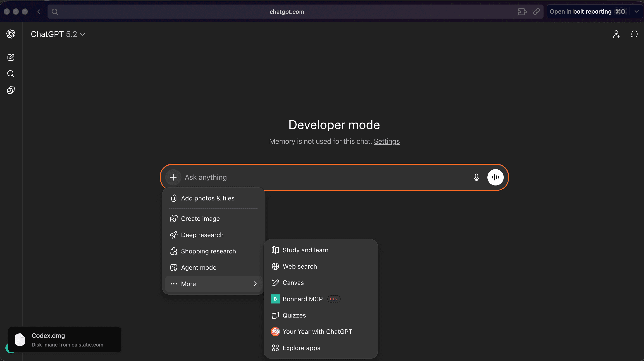The image size is (644, 361).
Task: Copy link using the chain icon in toolbar
Action: 537,12
